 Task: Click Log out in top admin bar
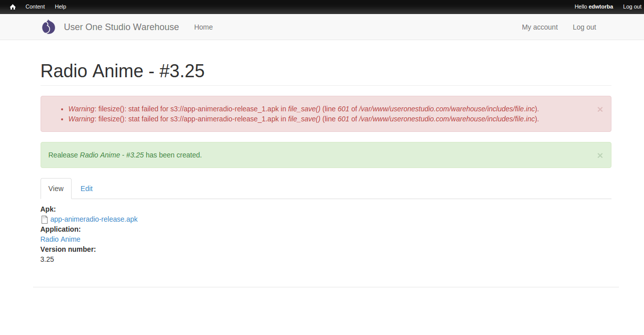pyautogui.click(x=631, y=7)
